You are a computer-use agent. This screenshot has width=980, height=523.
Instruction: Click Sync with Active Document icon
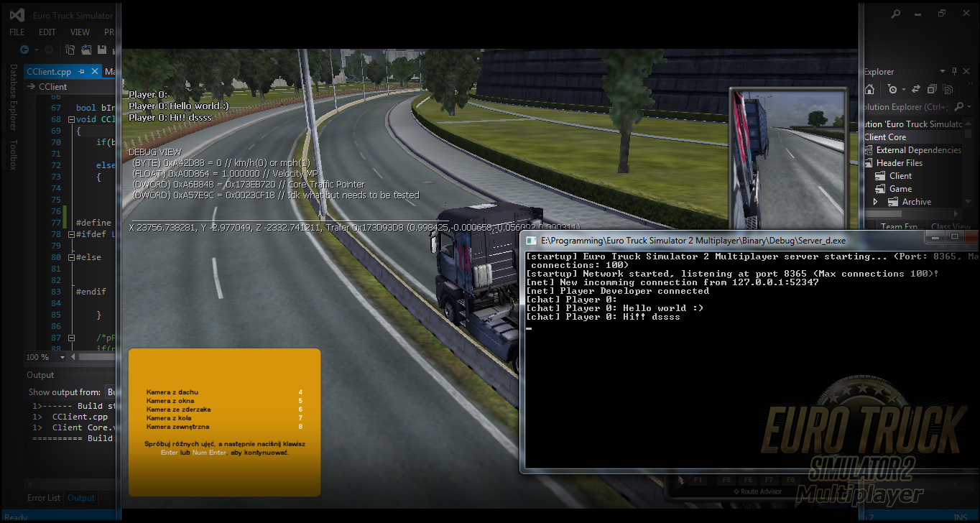coord(916,89)
